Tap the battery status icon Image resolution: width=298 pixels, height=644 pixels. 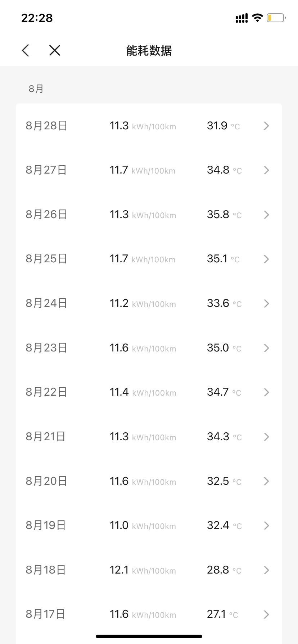tap(276, 18)
